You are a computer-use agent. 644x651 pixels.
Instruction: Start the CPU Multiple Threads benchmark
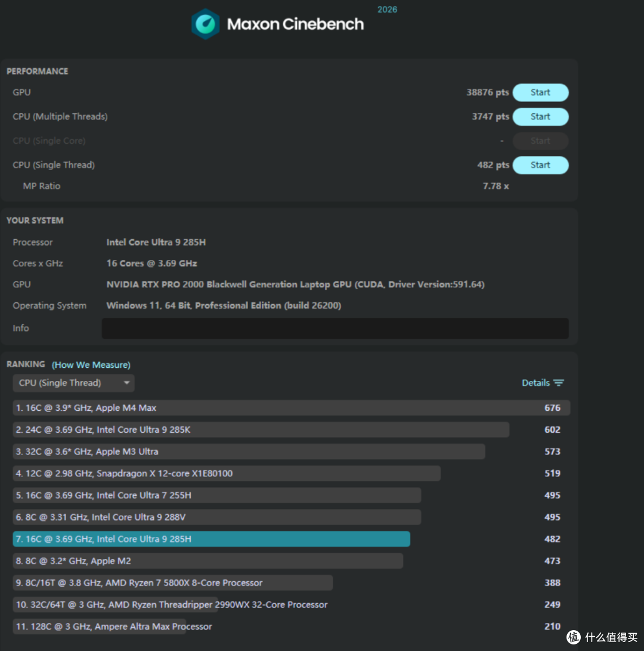click(x=540, y=117)
